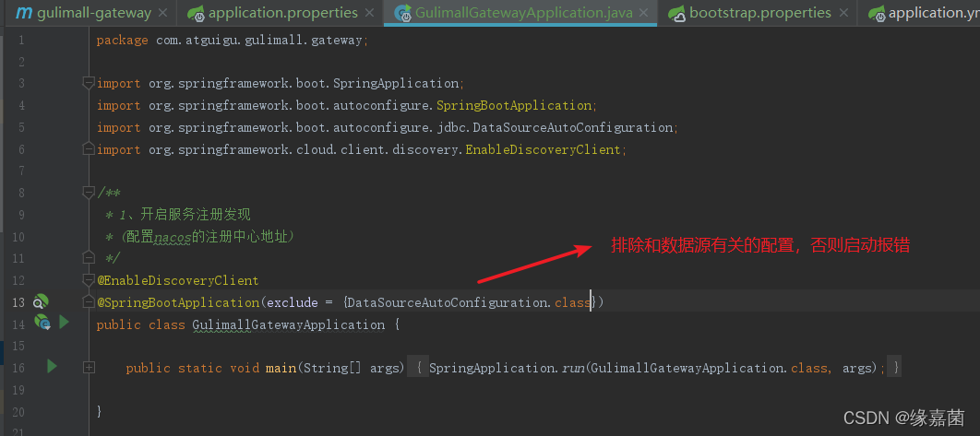Expand the folded main method at line 16
The height and width of the screenshot is (436, 980).
89,368
